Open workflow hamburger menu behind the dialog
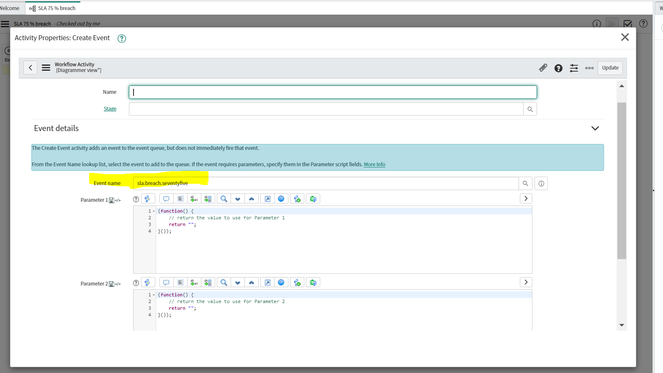 click(5, 24)
